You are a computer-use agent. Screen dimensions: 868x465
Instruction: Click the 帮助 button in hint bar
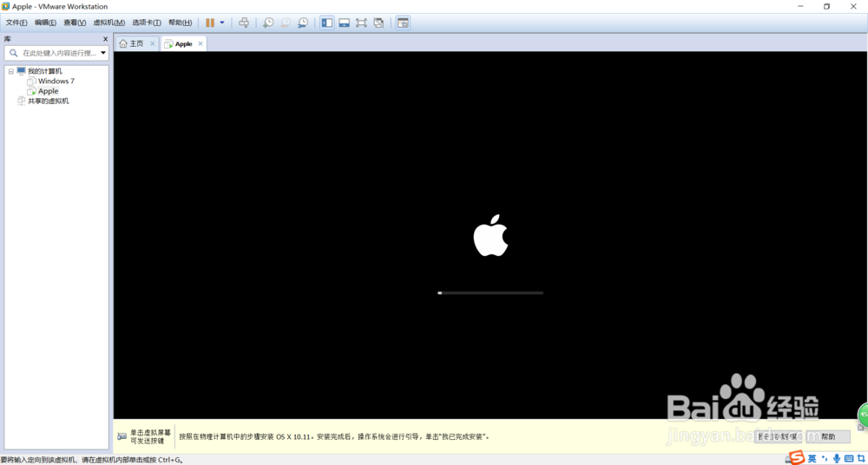tap(828, 436)
